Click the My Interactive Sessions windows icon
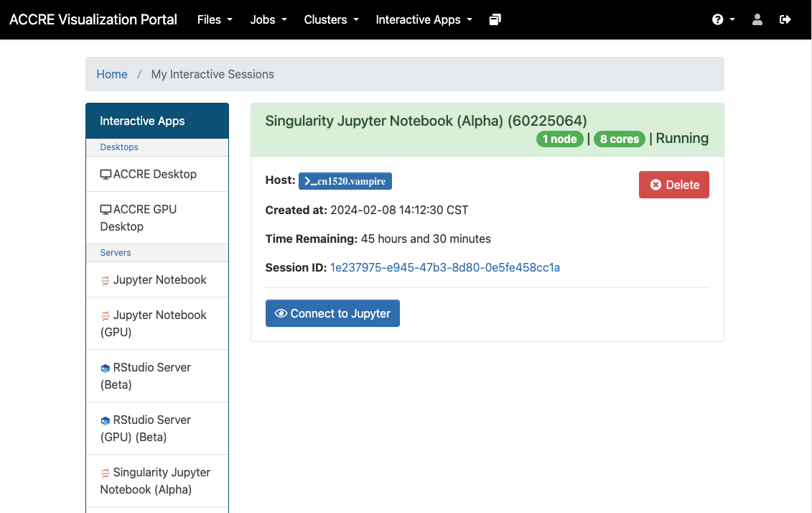Screen dimensions: 812x513 click(495, 20)
